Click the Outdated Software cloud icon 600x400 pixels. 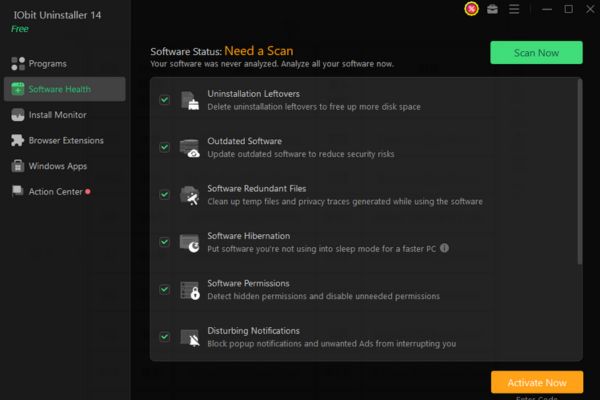coord(190,148)
